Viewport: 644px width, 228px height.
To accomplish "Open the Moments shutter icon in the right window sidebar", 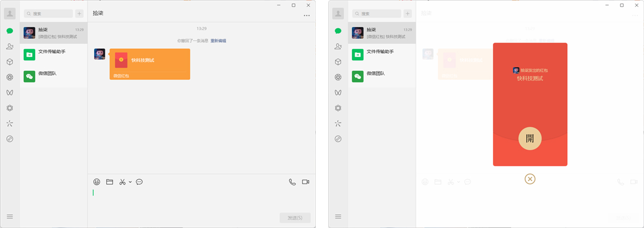I will coord(338,77).
